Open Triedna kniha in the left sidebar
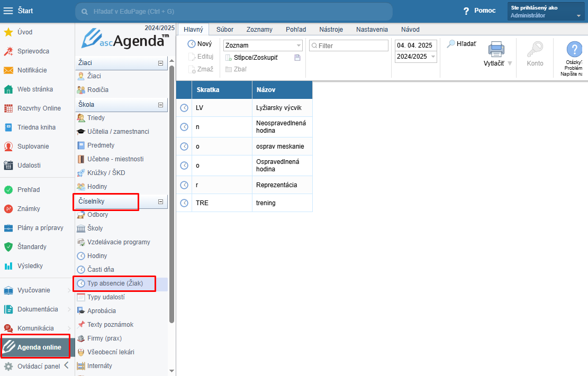This screenshot has width=588, height=376. coord(36,127)
